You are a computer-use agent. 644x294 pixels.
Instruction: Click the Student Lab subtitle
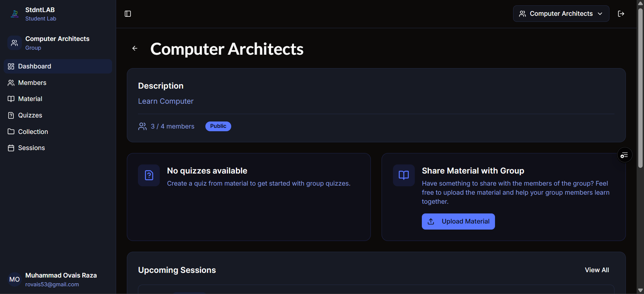(x=41, y=18)
